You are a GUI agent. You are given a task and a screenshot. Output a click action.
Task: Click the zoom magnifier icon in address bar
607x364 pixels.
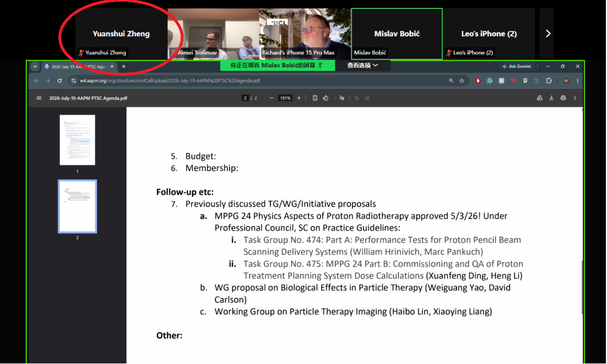(451, 81)
